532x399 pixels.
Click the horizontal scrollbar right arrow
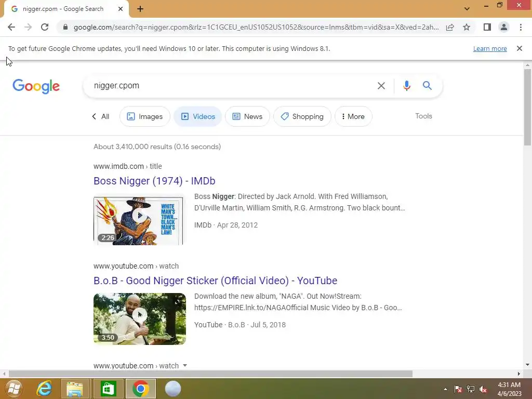click(x=518, y=374)
